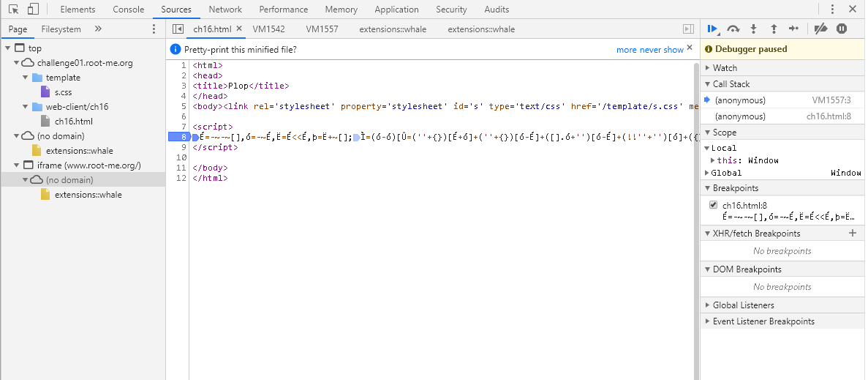
Task: Click the editor vertical scrollbar
Action: click(x=696, y=222)
